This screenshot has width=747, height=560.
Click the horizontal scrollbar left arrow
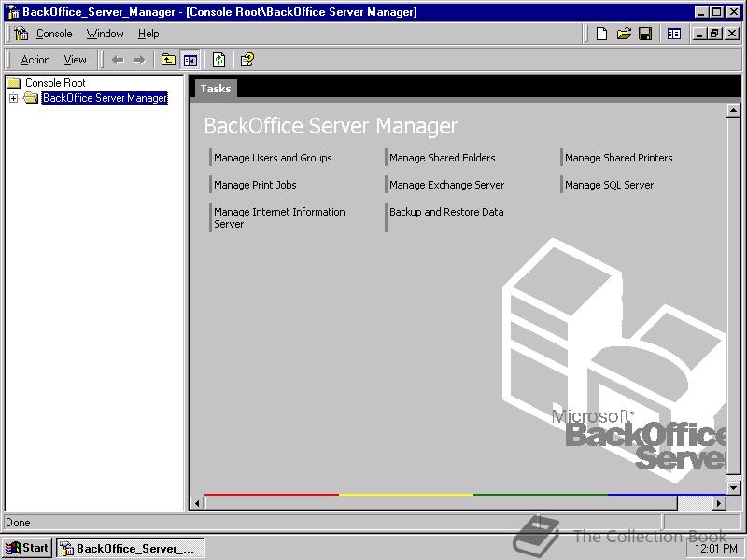pyautogui.click(x=197, y=503)
